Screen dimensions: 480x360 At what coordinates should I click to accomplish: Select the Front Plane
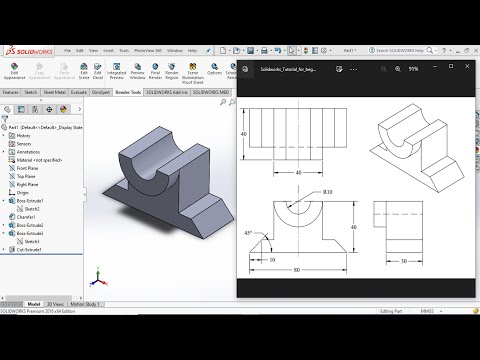pos(27,168)
